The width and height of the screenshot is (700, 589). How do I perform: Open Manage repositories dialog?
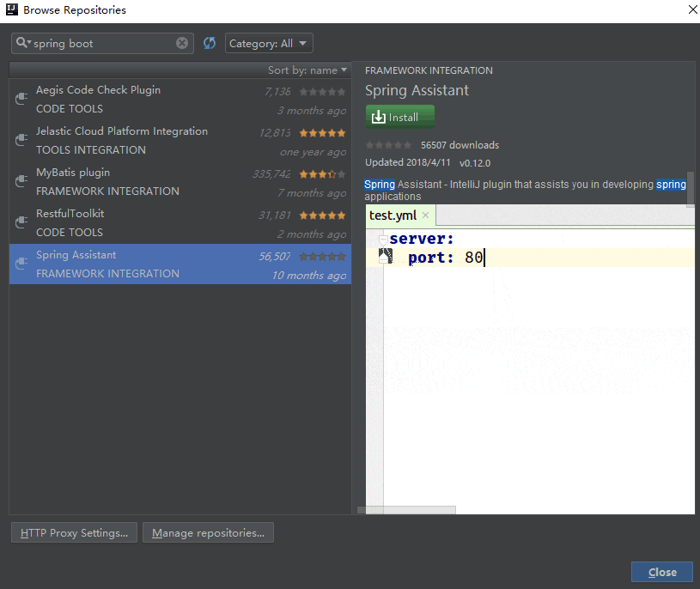(208, 533)
